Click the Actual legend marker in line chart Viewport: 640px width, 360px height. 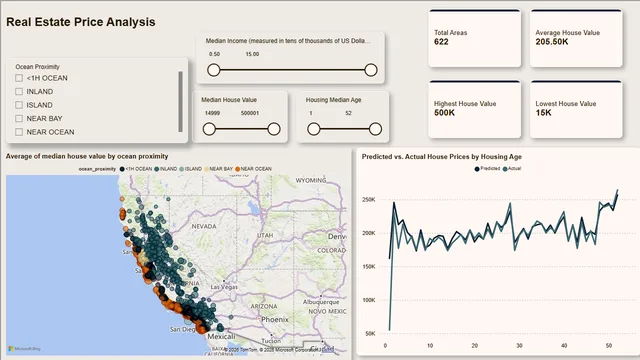pos(505,169)
